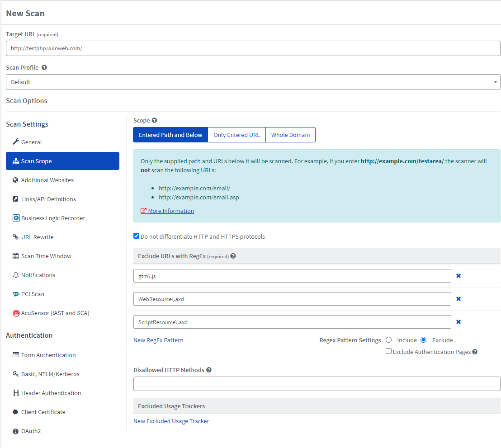Toggle Do not differentiate HTTP and HTTPS

point(137,236)
